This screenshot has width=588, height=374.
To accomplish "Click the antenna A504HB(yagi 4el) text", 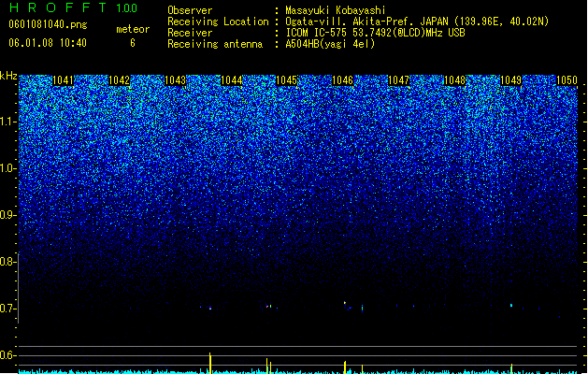I will (330, 44).
